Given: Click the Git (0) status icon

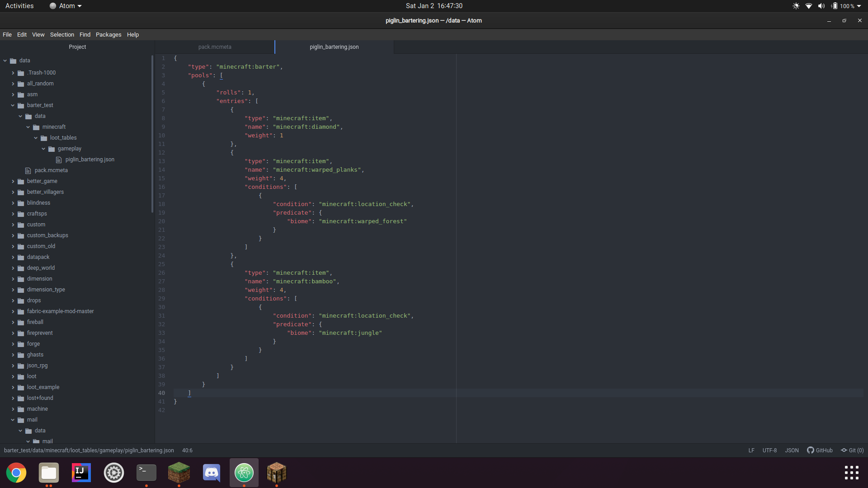Looking at the screenshot, I should click(x=852, y=450).
